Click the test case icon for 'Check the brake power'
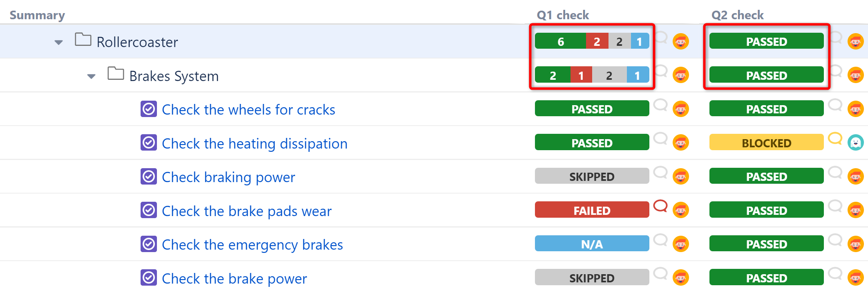Image resolution: width=868 pixels, height=293 pixels. [x=149, y=278]
